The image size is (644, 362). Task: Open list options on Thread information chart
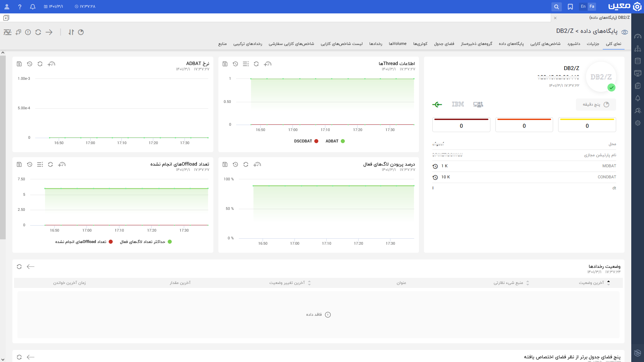coord(246,64)
